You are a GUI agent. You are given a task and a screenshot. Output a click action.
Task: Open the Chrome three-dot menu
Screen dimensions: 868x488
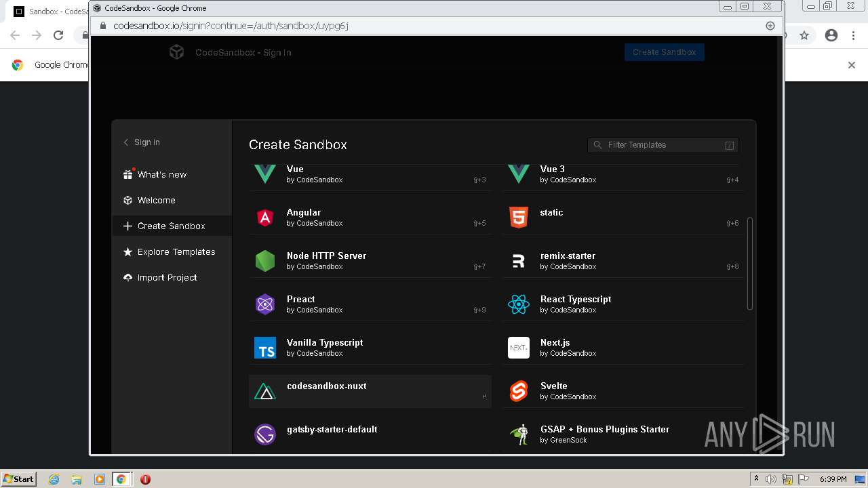coord(854,35)
